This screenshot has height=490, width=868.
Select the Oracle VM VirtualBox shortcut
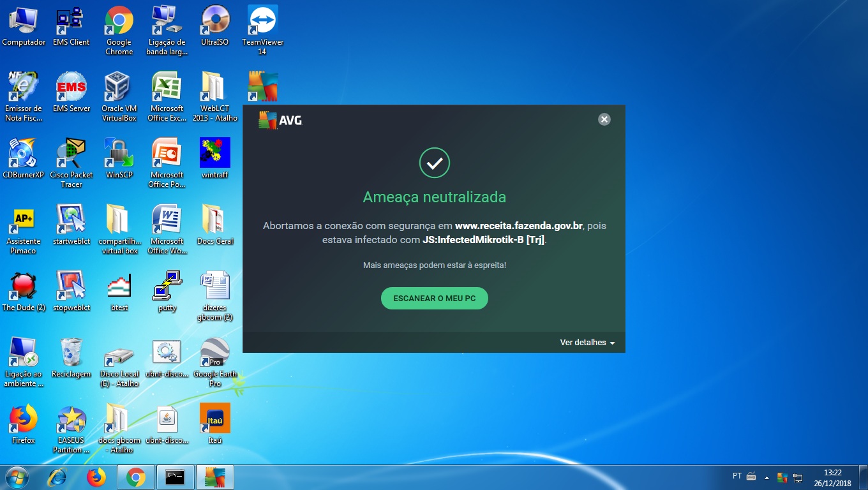[x=119, y=97]
